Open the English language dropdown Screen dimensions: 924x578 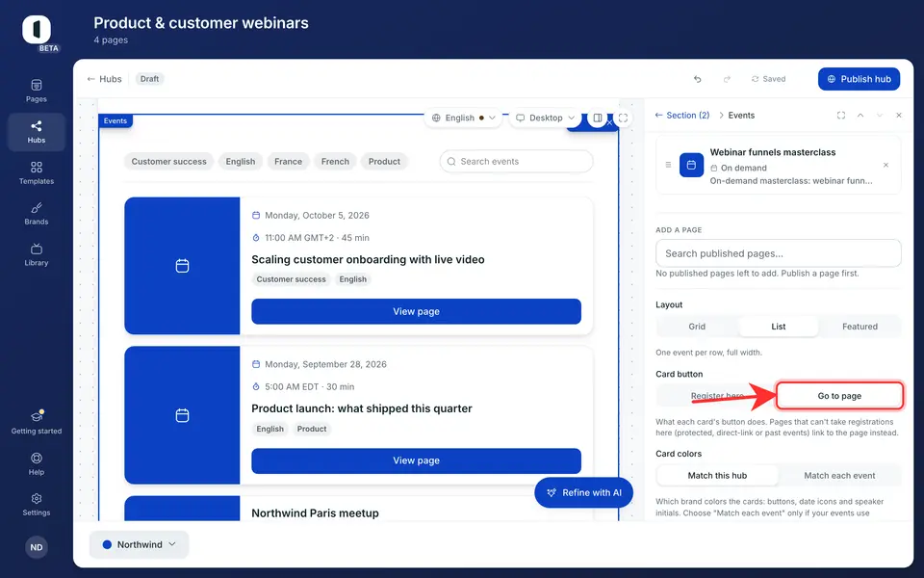[x=463, y=118]
